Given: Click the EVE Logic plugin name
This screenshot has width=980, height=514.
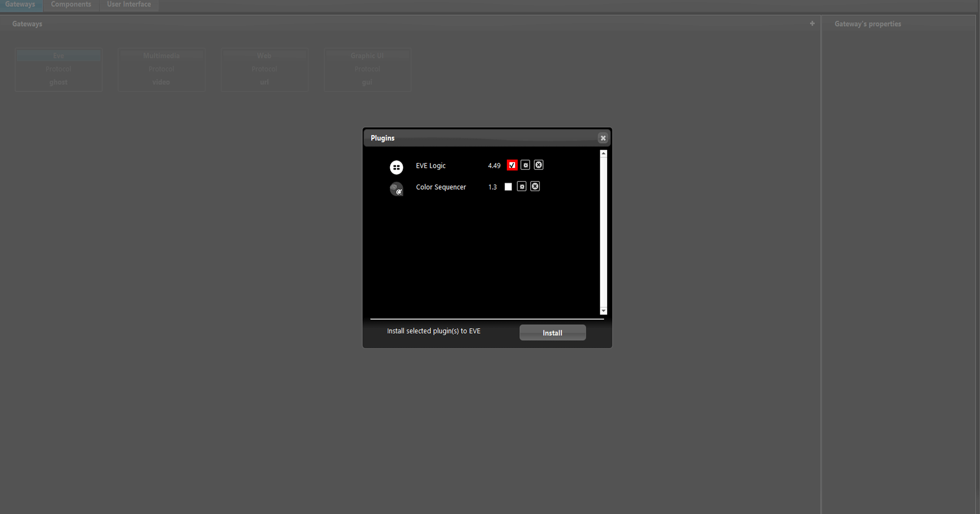Looking at the screenshot, I should [x=431, y=166].
